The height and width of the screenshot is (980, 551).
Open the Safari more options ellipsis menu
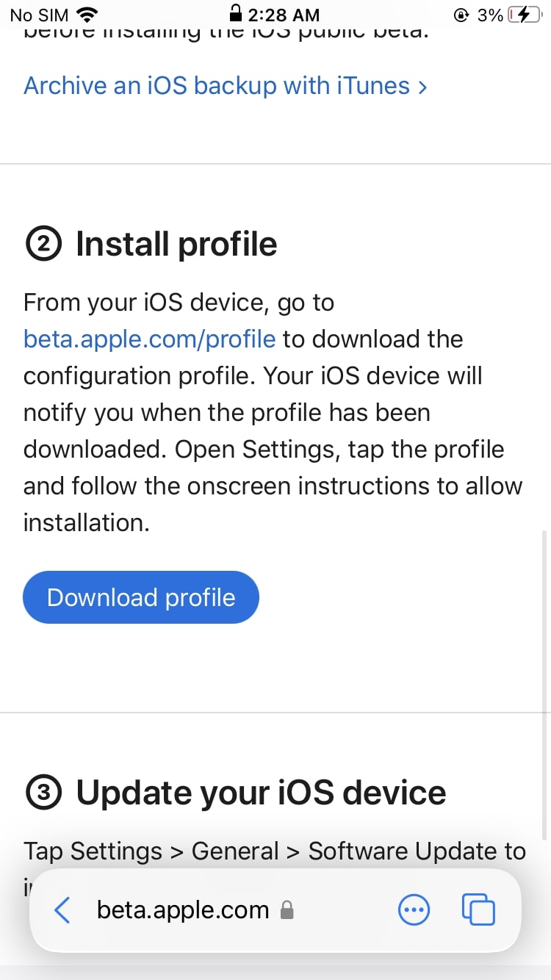[x=414, y=911]
